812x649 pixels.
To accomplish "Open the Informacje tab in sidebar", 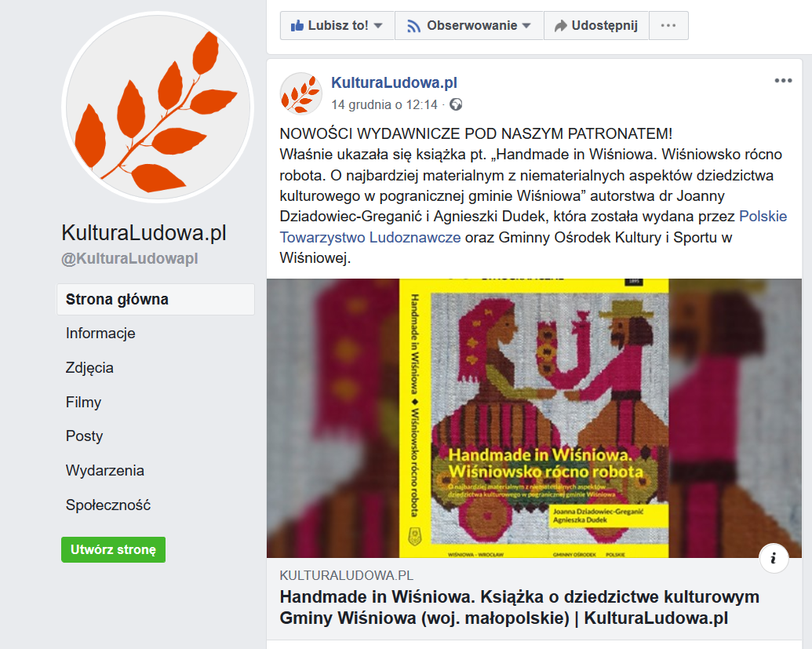I will pyautogui.click(x=100, y=333).
